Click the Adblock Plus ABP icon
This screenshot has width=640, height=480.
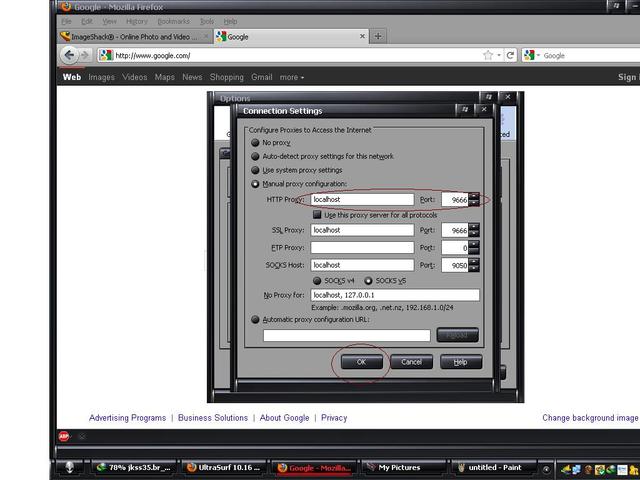64,437
